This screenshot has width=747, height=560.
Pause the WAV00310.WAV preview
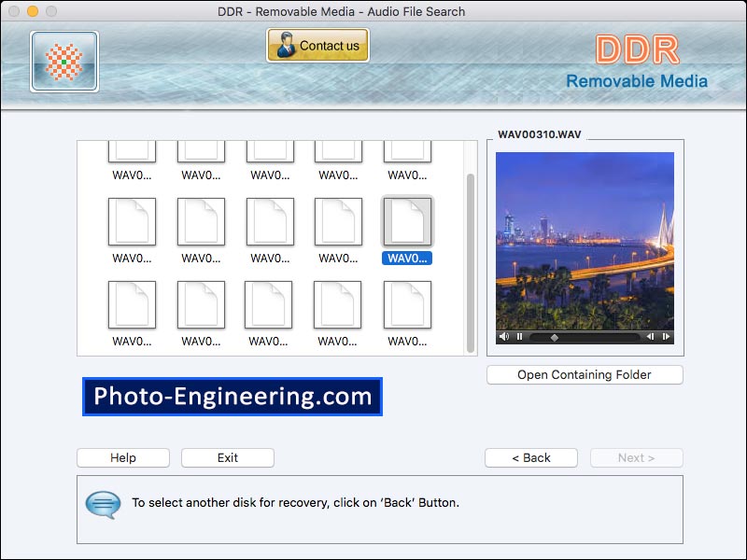(520, 337)
